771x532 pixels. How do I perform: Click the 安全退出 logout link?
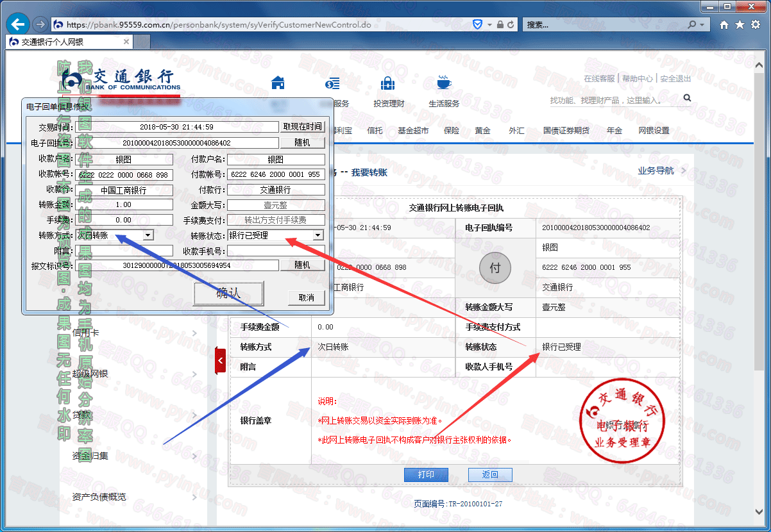[x=675, y=79]
